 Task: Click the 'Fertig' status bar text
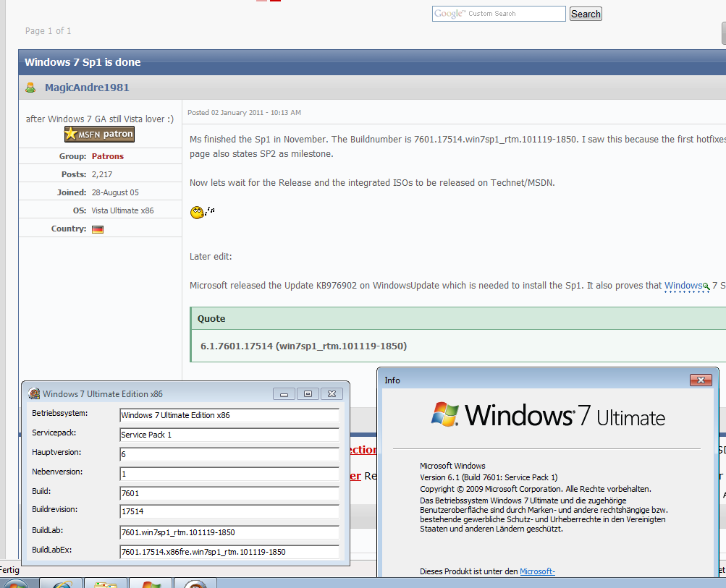[9, 570]
